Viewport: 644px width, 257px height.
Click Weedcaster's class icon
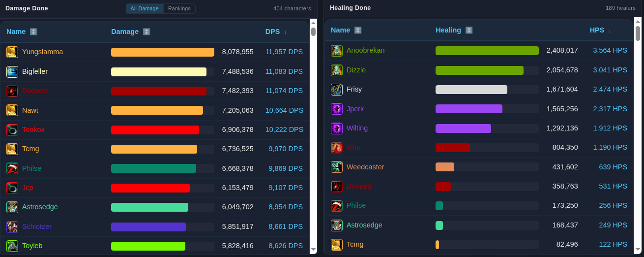coord(337,167)
